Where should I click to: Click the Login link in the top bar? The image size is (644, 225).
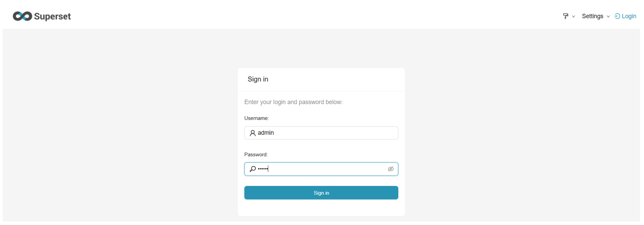pyautogui.click(x=628, y=16)
